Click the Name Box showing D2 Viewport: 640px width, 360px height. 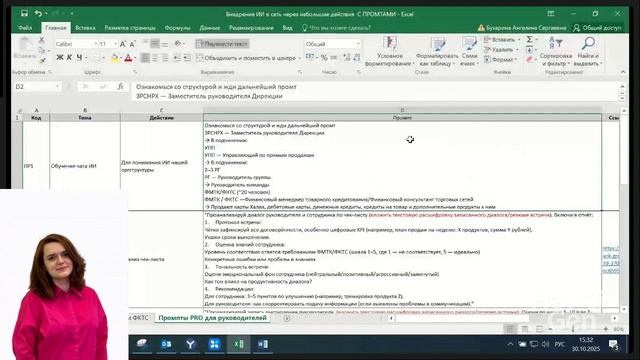pos(37,87)
